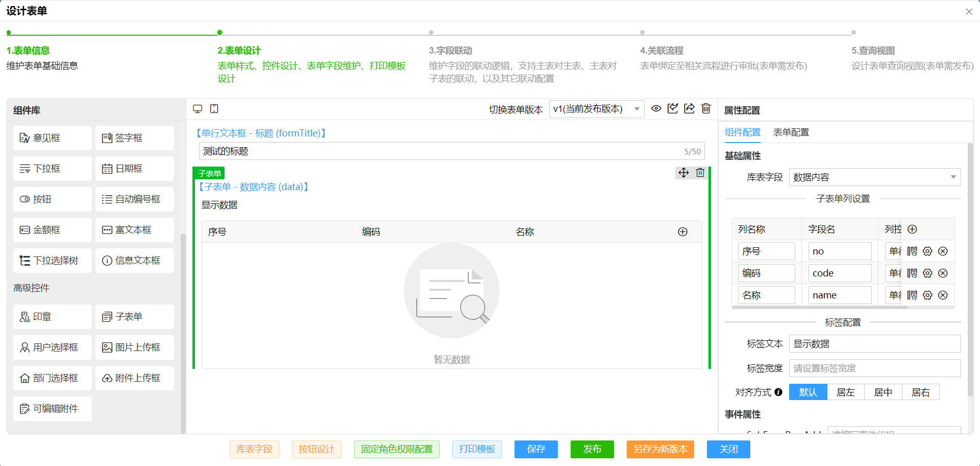Open the 切换表单版本 dropdown

pyautogui.click(x=596, y=109)
